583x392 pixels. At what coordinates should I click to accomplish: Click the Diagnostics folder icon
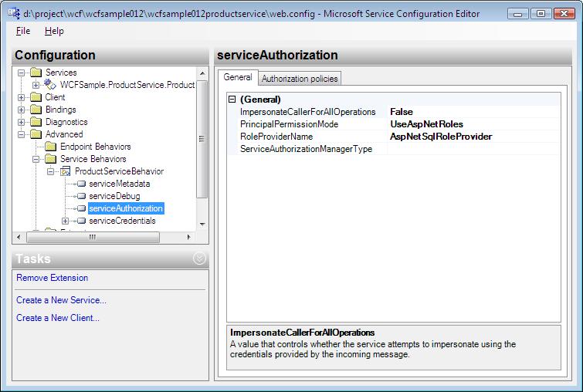36,122
